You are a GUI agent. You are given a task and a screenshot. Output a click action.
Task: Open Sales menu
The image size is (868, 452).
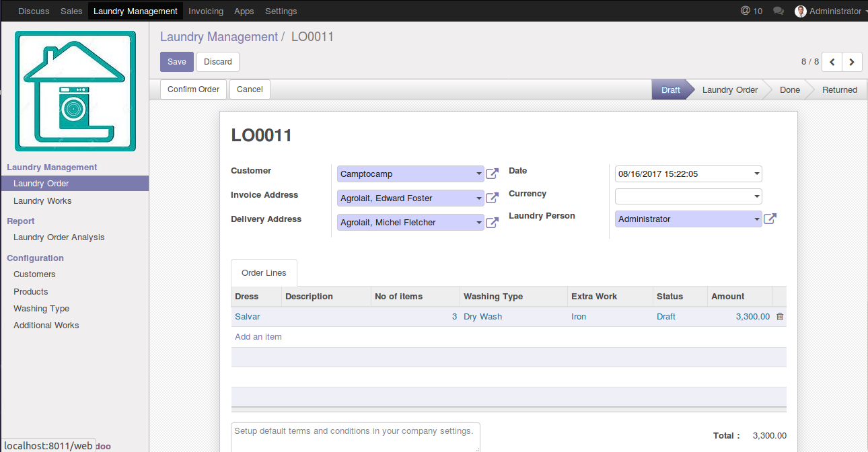(x=71, y=11)
